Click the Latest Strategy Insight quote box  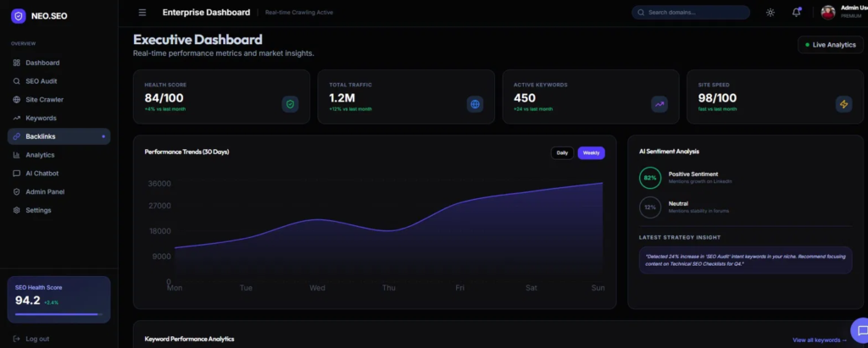coord(746,260)
